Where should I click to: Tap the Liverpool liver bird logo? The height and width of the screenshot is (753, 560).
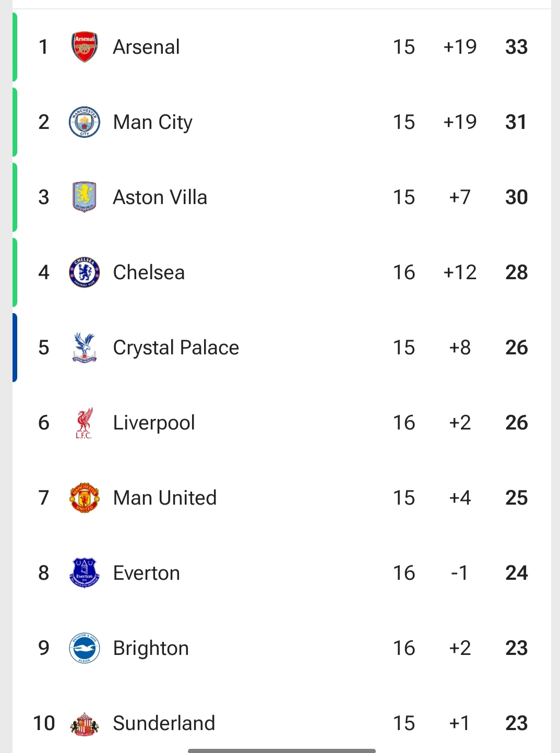point(84,423)
